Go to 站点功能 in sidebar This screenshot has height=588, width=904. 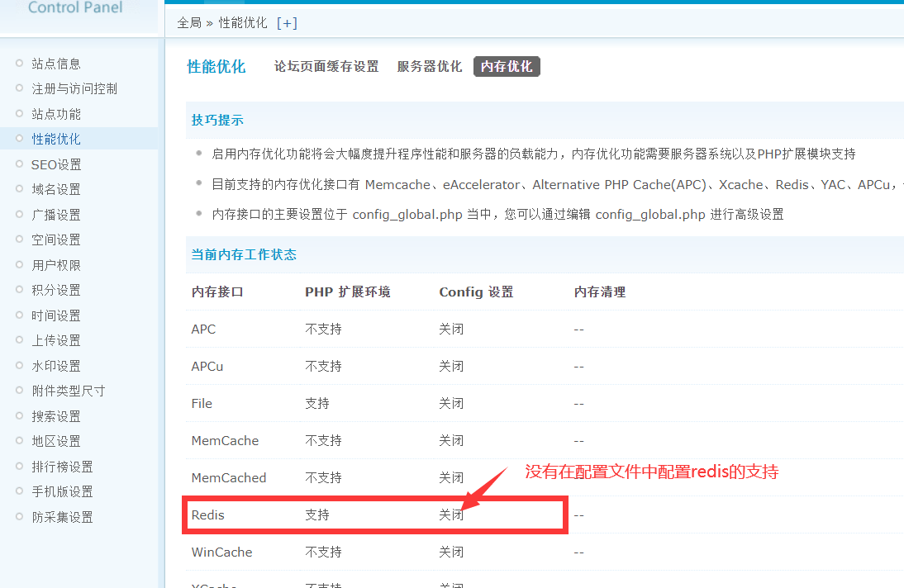point(56,114)
